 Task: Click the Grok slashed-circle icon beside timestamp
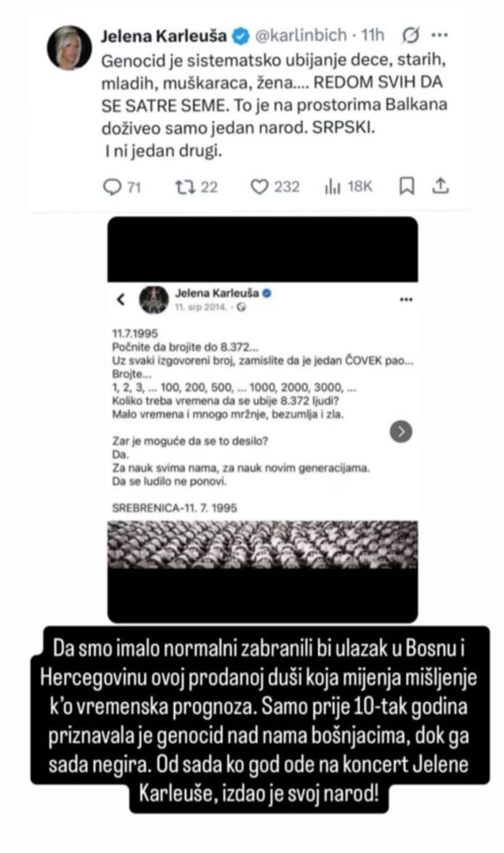[411, 35]
